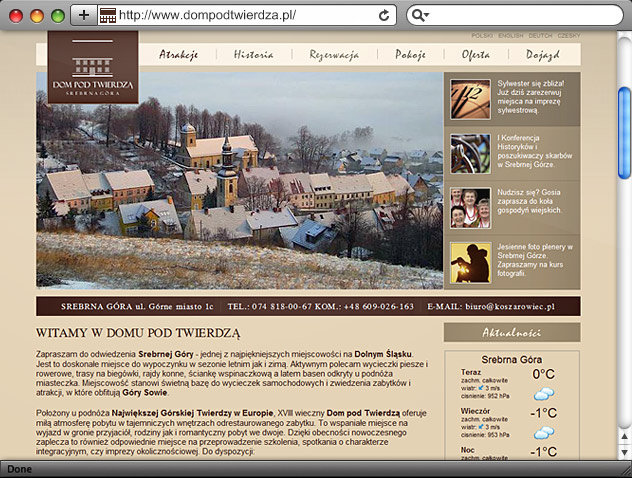Click the add bookmark plus button
632x478 pixels.
point(84,15)
